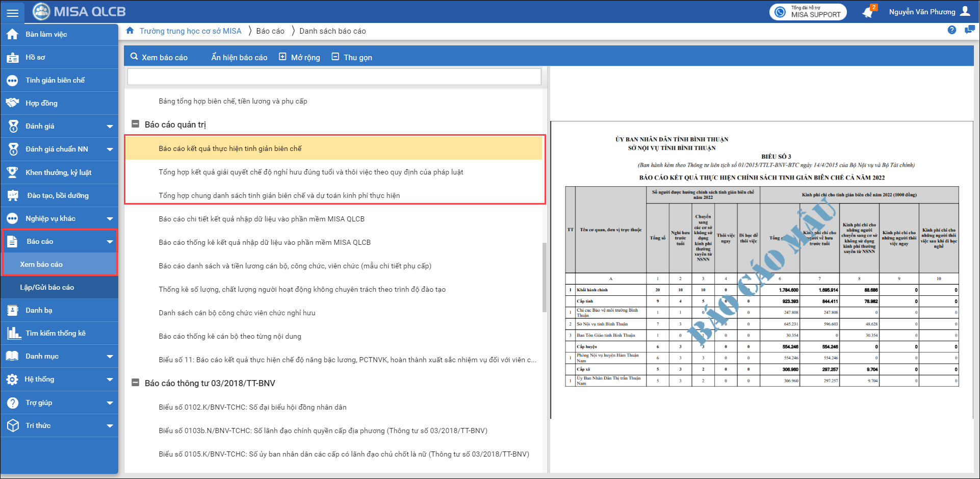Select Danh sách cán bộ công chức nghỉ hưu report
Viewport: 980px width, 479px height.
click(237, 313)
